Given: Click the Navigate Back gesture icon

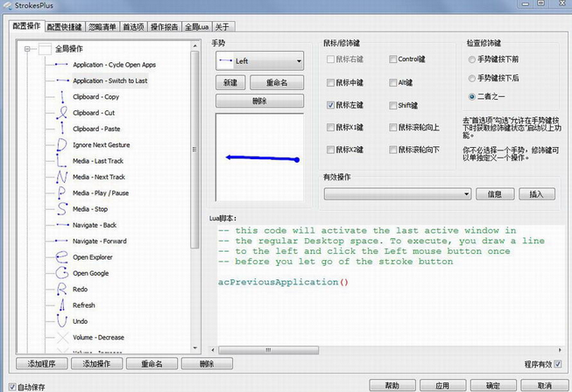Looking at the screenshot, I should click(62, 225).
